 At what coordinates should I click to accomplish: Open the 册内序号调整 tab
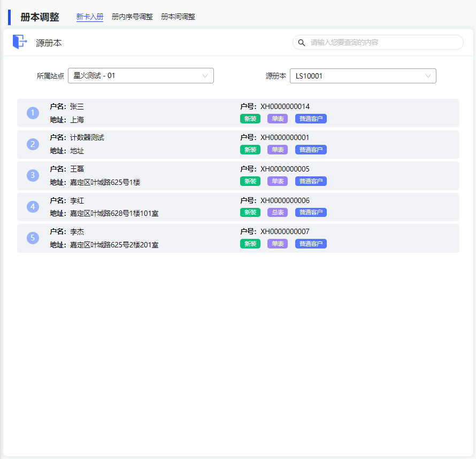[132, 17]
